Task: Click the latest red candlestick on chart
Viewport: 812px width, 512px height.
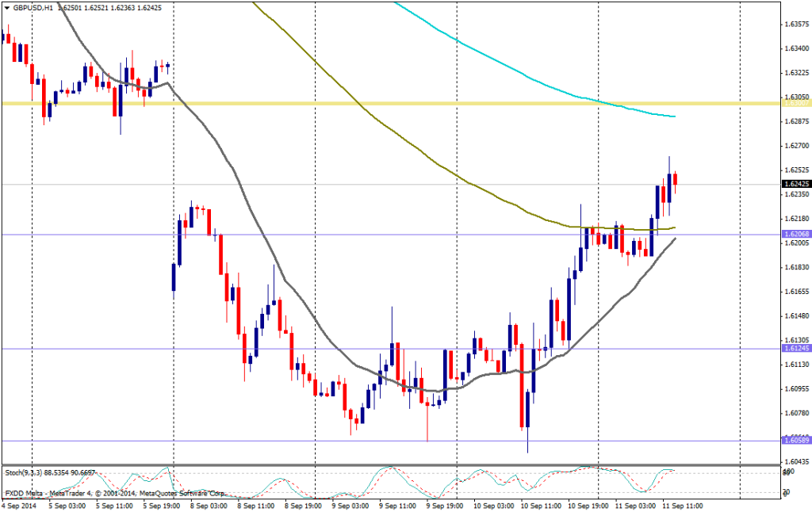Action: (676, 179)
